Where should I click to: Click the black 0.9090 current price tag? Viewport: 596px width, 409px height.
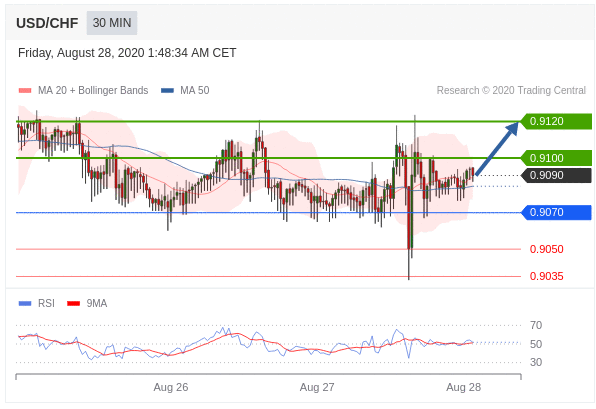(x=556, y=175)
